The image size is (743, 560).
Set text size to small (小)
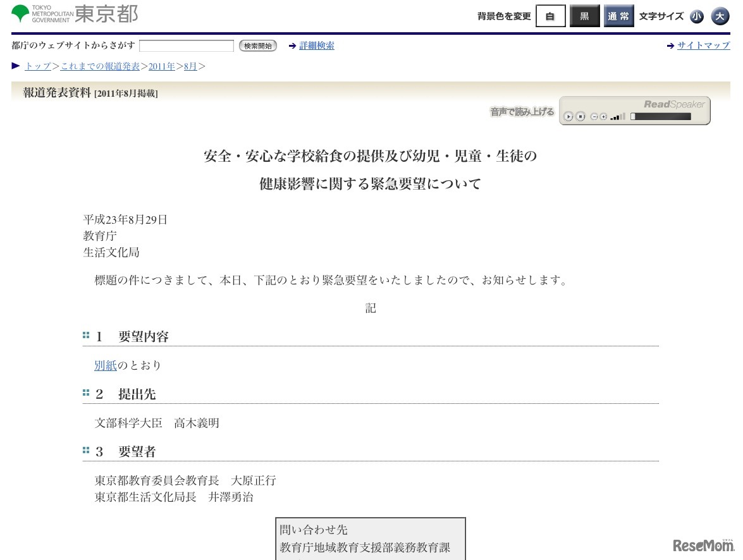pyautogui.click(x=697, y=16)
